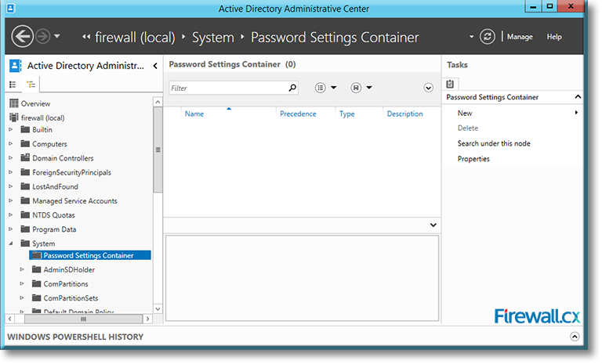The height and width of the screenshot is (364, 602).
Task: Open the Manage menu
Action: pos(520,37)
